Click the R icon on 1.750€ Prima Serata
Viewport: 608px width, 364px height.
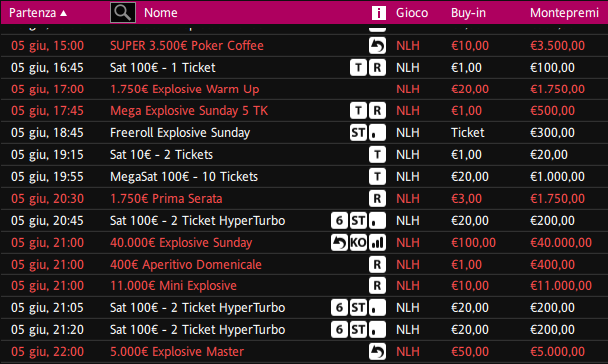pyautogui.click(x=377, y=199)
